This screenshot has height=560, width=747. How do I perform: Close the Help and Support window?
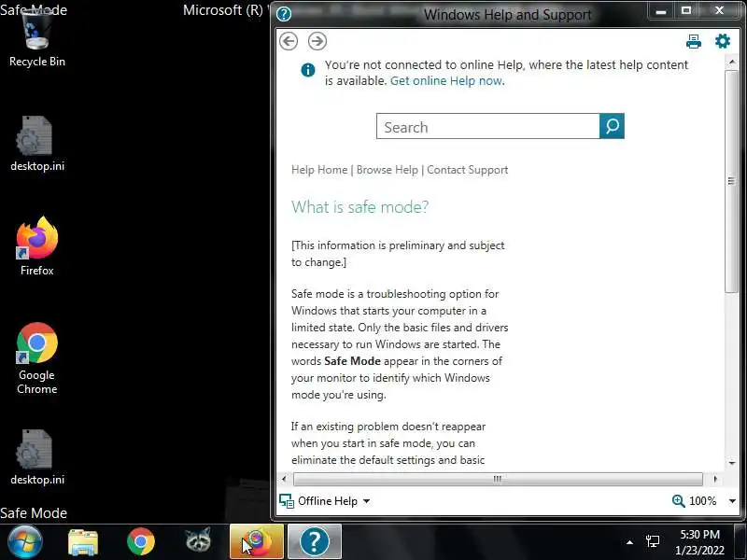click(x=719, y=10)
